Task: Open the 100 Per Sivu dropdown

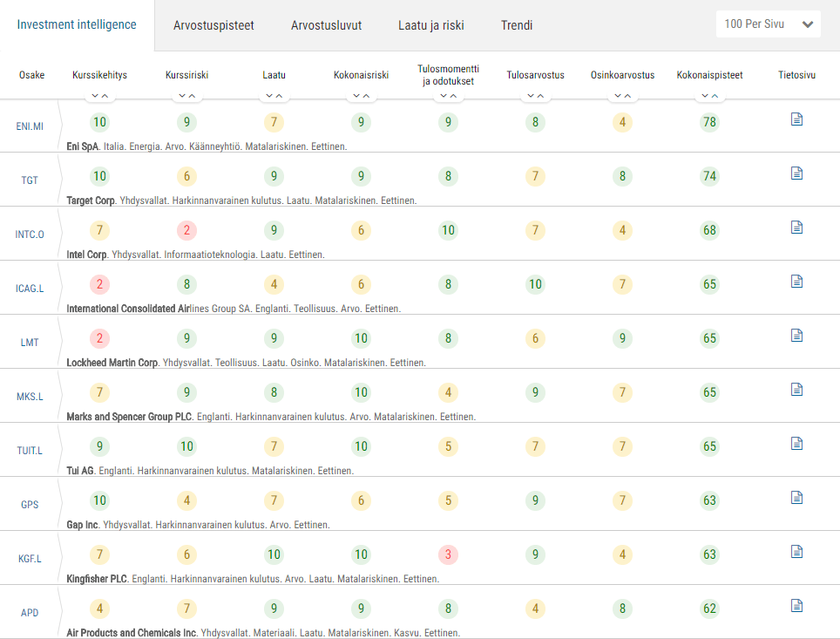Action: click(x=769, y=24)
